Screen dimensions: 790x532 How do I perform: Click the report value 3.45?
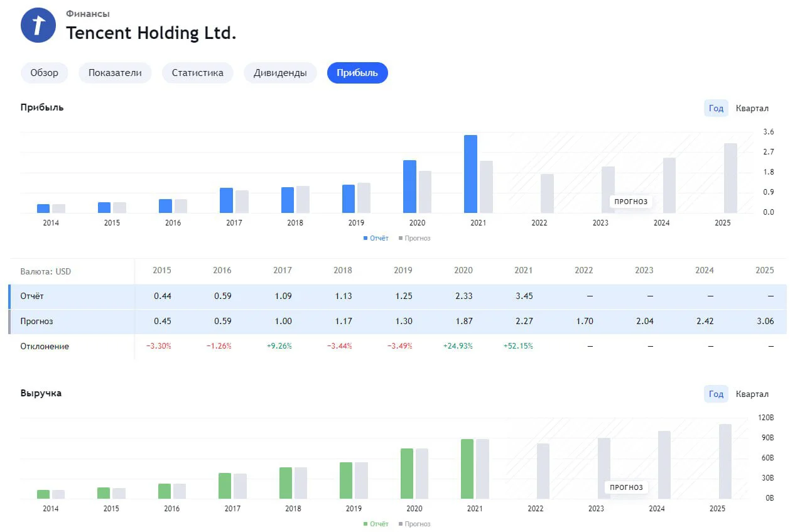[x=524, y=296]
